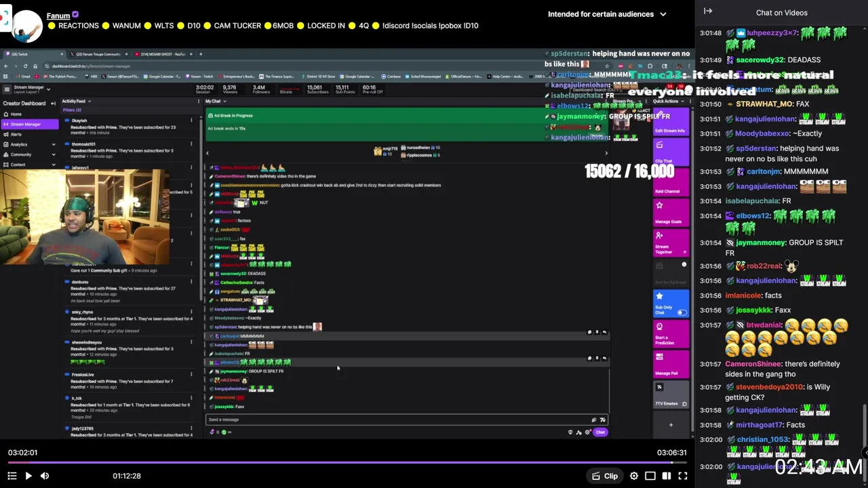The height and width of the screenshot is (488, 868).
Task: Open sacerowdy32's profile in chat
Action: coord(760,60)
